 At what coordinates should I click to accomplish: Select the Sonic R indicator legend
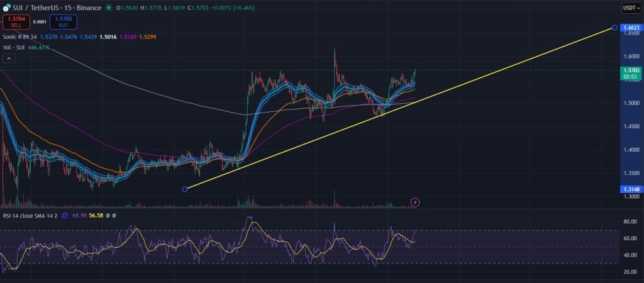[20, 37]
